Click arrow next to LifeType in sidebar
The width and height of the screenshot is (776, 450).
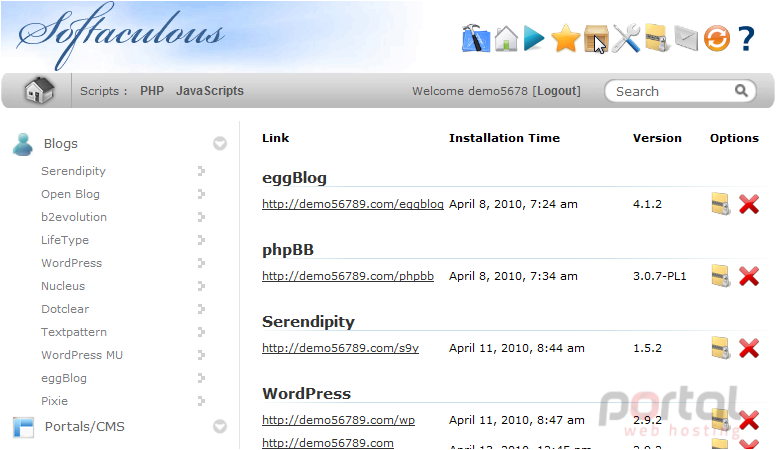click(201, 240)
